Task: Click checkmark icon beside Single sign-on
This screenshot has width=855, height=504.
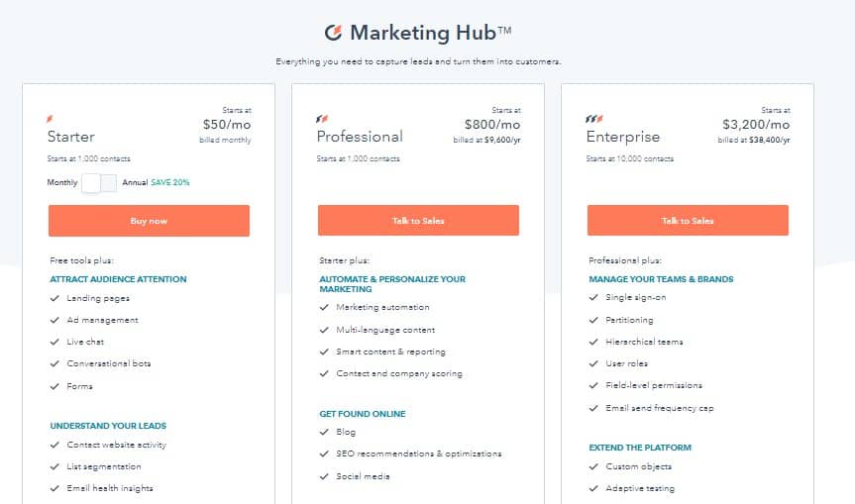Action: pyautogui.click(x=592, y=298)
